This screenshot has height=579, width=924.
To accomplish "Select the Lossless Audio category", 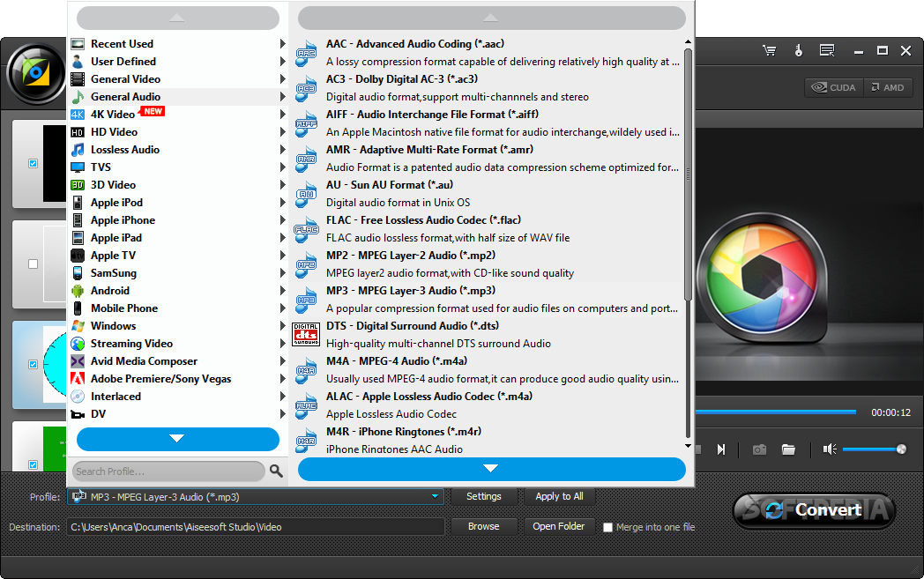I will click(178, 150).
